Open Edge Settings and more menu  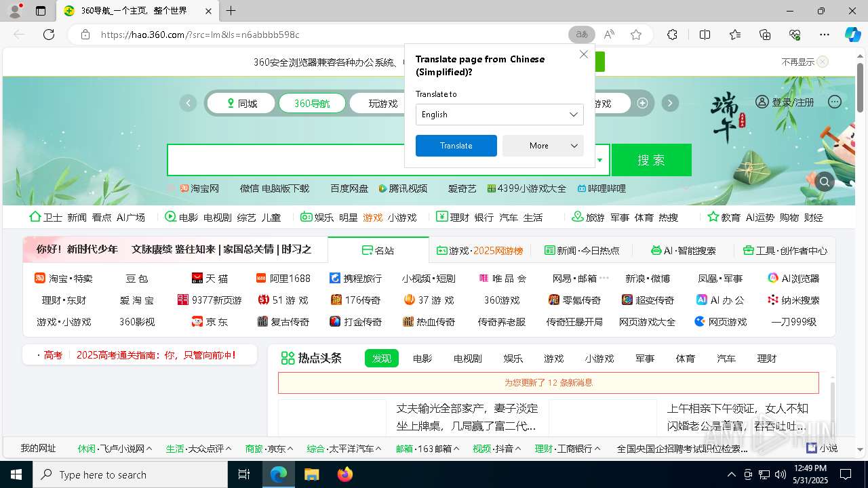pyautogui.click(x=825, y=35)
